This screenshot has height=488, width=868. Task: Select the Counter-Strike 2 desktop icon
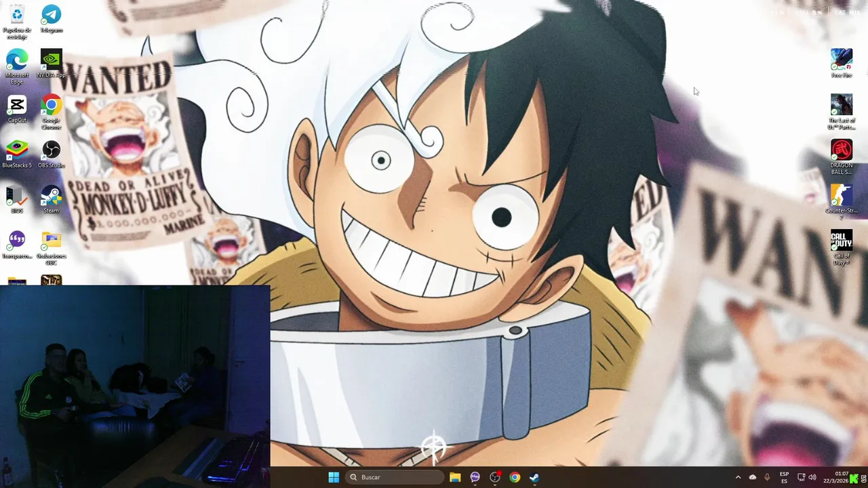[x=842, y=202]
